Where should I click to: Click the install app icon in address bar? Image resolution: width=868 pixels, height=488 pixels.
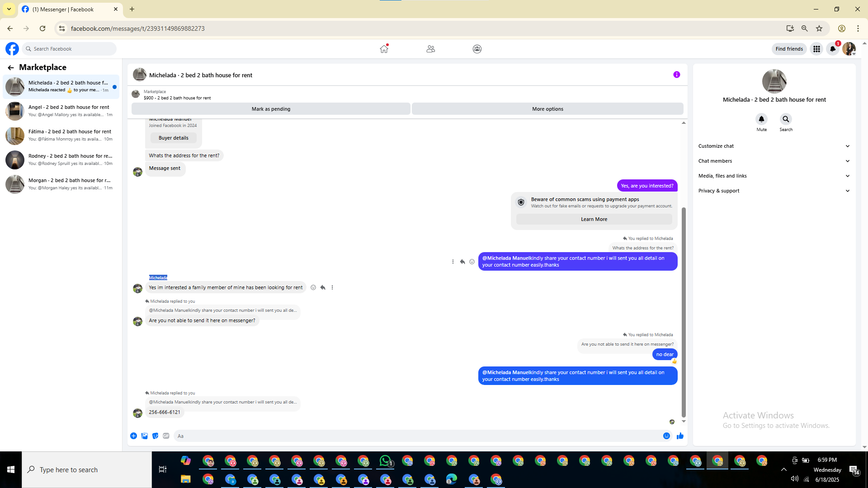tap(790, 28)
